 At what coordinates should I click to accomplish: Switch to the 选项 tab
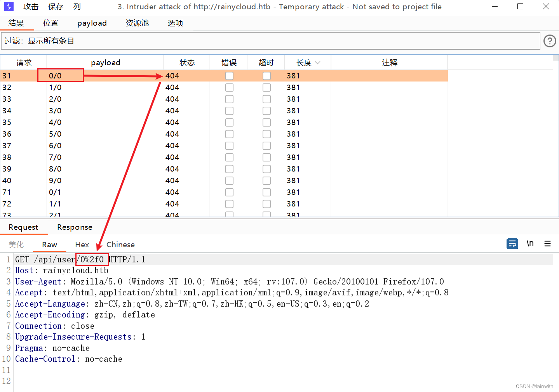point(175,23)
